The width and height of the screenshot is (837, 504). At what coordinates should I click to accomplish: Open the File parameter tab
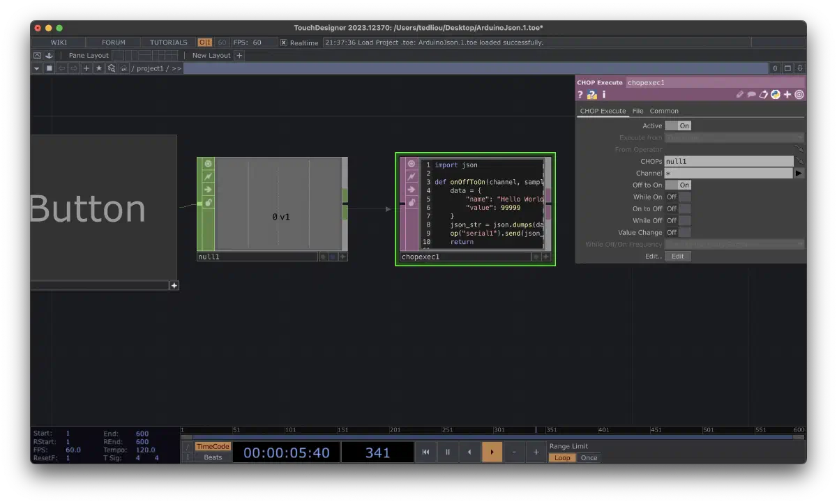click(638, 111)
